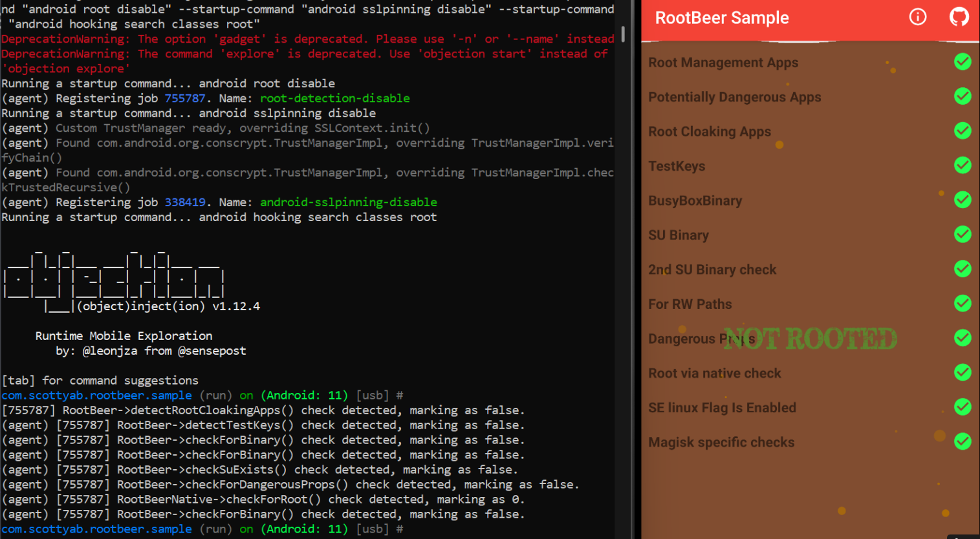The height and width of the screenshot is (539, 980).
Task: Click the '[tab] for command suggestions' hint
Action: point(100,381)
